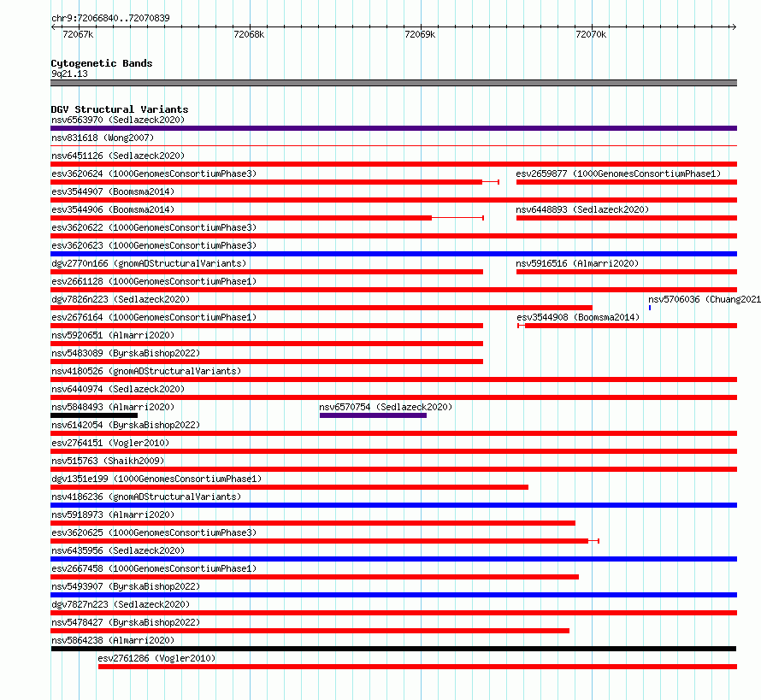Click esv3620624 (1000GenomesConsortiumPhase3) label
The image size is (761, 700).
click(x=154, y=174)
